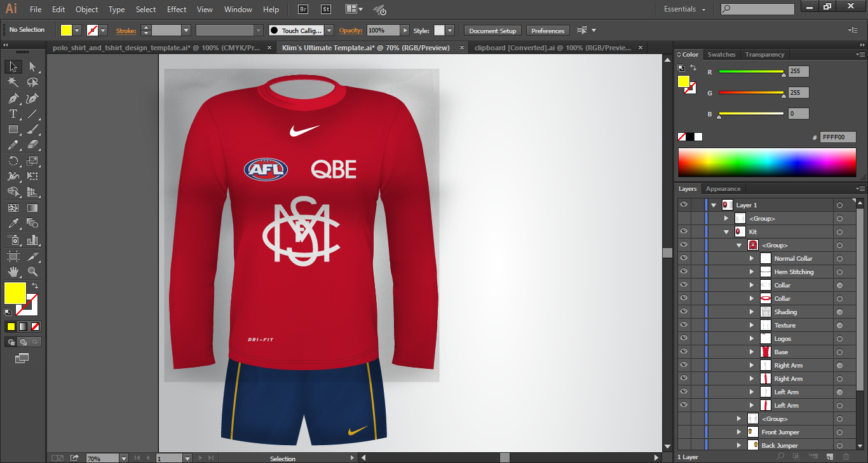Expand the Front Jumper layer
The width and height of the screenshot is (868, 463).
pos(739,432)
